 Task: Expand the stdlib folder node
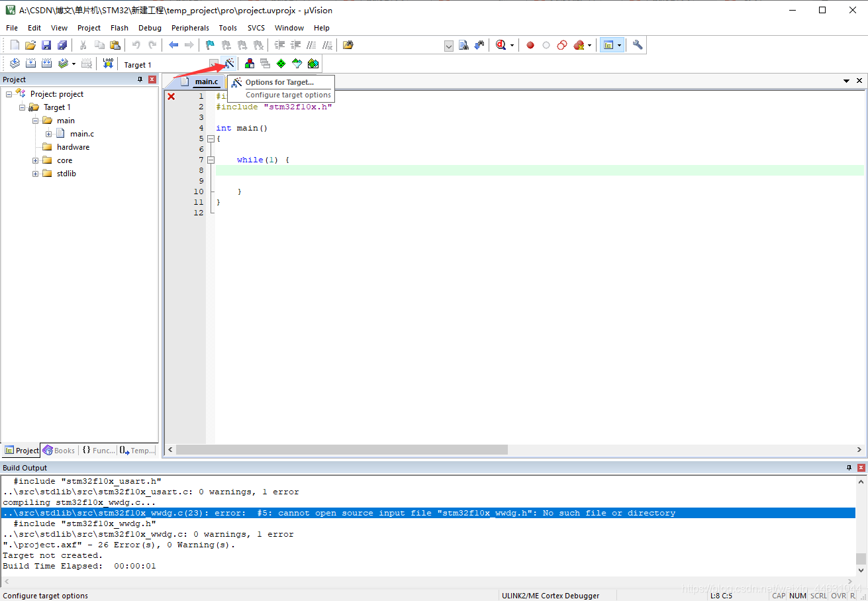pyautogui.click(x=36, y=174)
